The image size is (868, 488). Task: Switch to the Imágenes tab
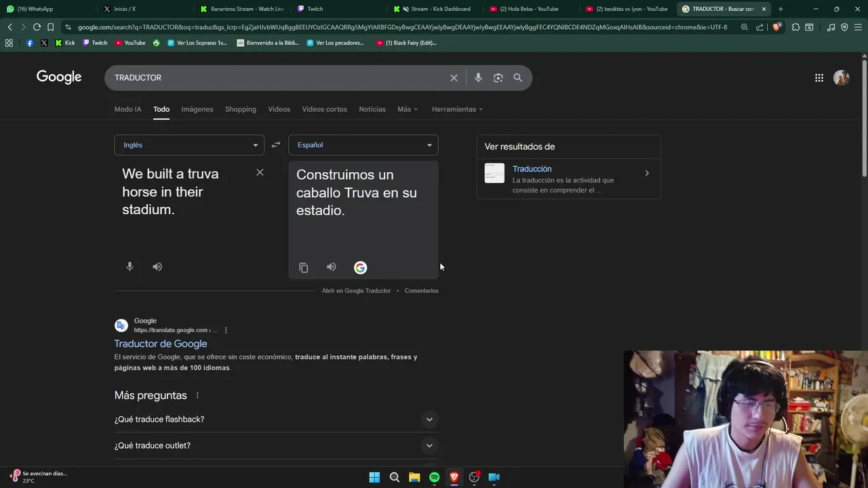pyautogui.click(x=197, y=109)
